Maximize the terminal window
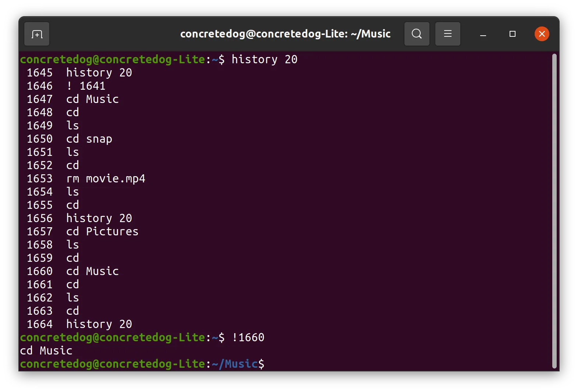 [x=512, y=34]
